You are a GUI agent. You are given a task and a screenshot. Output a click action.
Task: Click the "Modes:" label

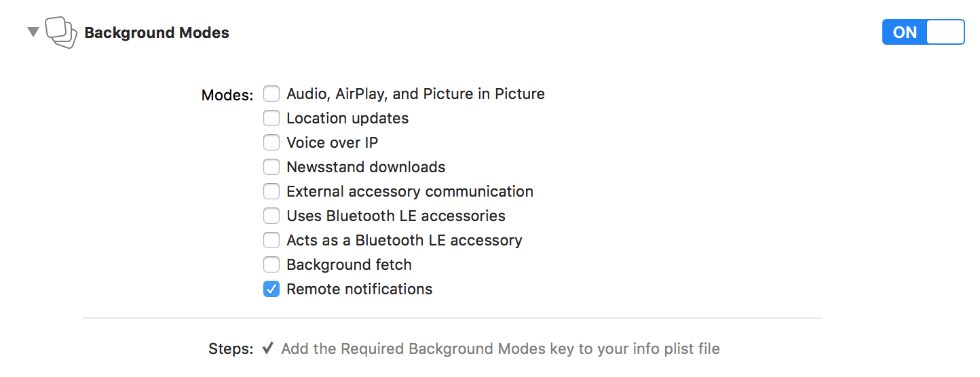227,96
